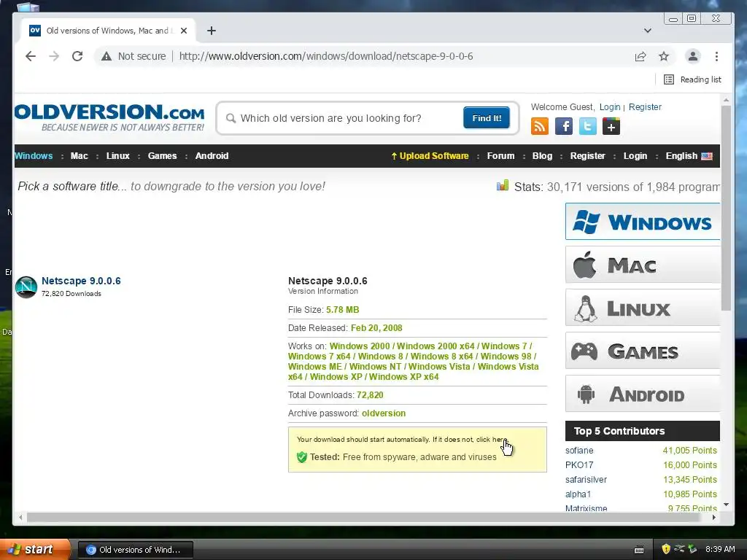
Task: Click the scroll right arrow
Action: (713, 517)
